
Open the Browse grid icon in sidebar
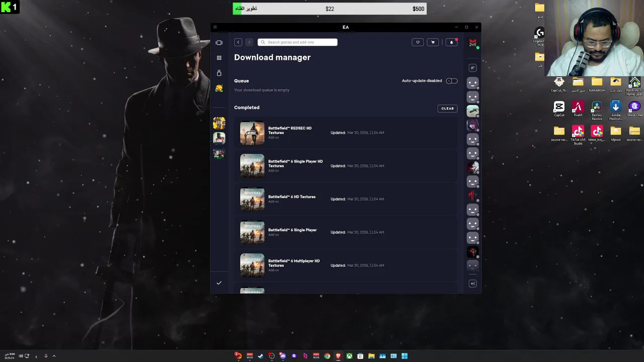(219, 58)
